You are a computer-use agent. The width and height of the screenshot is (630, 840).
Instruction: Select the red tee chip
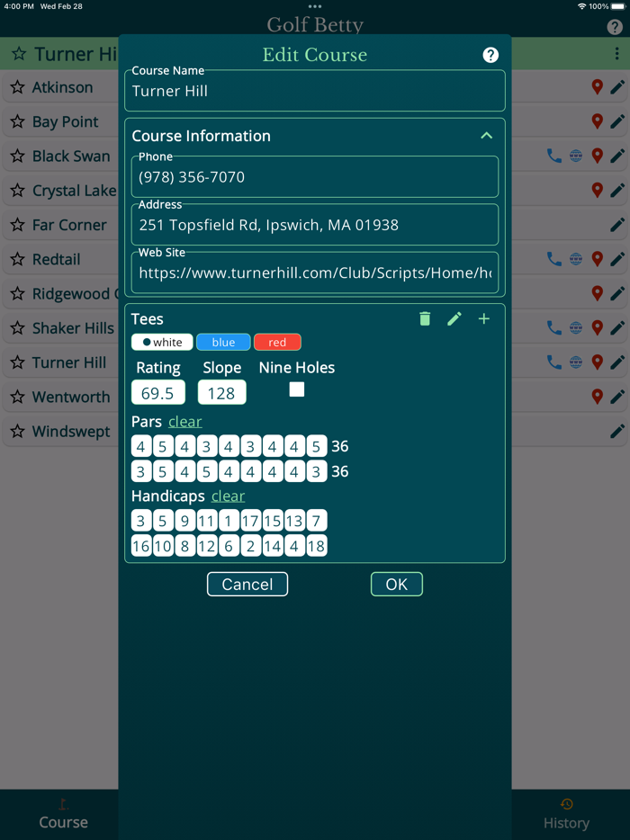277,342
